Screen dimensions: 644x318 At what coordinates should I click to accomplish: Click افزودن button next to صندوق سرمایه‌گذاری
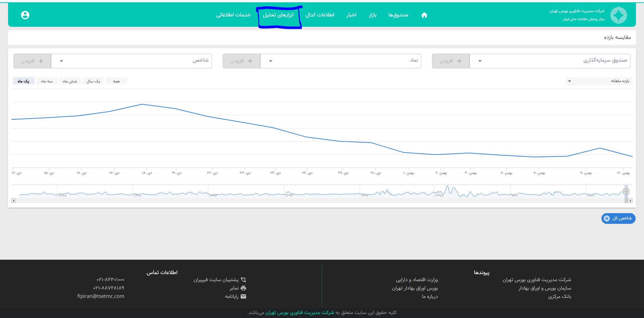tap(451, 61)
